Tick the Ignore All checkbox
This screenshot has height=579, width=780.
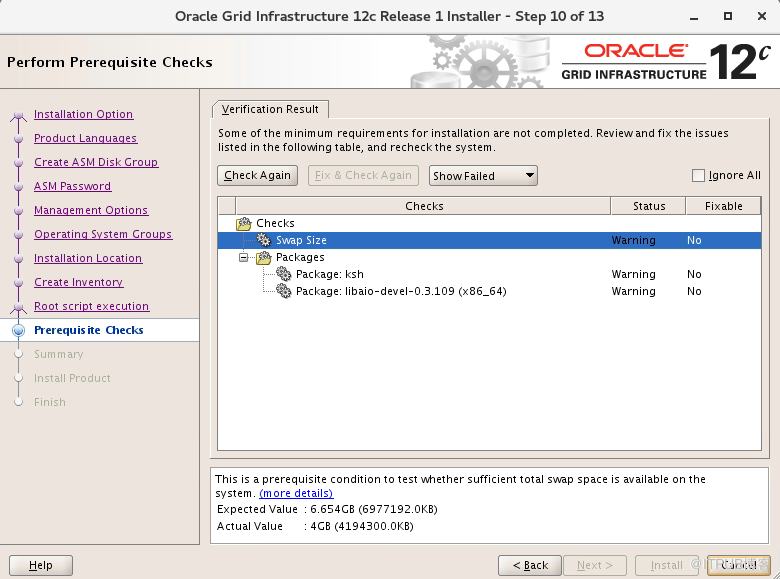[698, 176]
